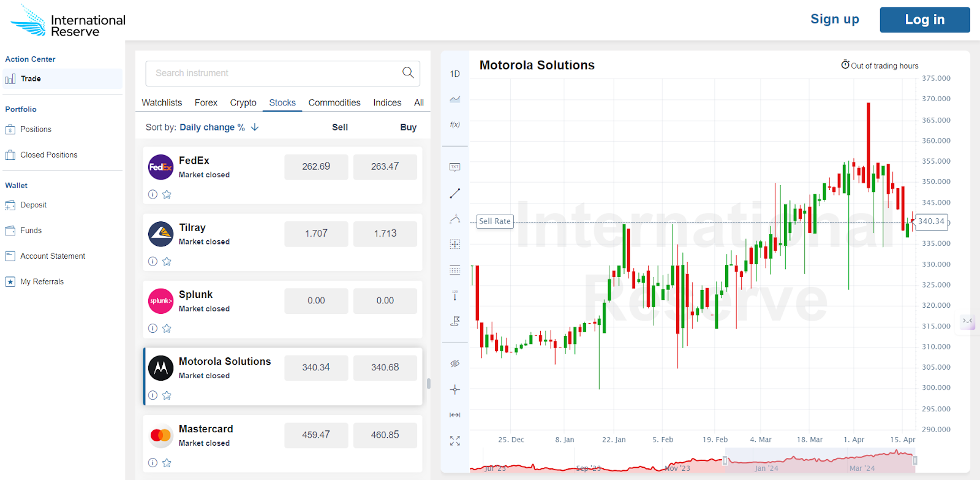Click Tilray buy price 1.713

(385, 234)
